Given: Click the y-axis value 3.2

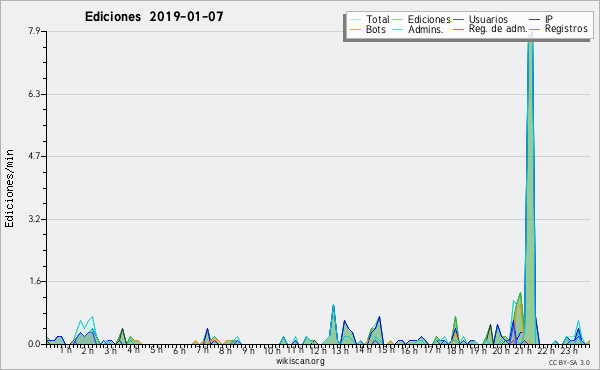Looking at the screenshot, I should [34, 219].
